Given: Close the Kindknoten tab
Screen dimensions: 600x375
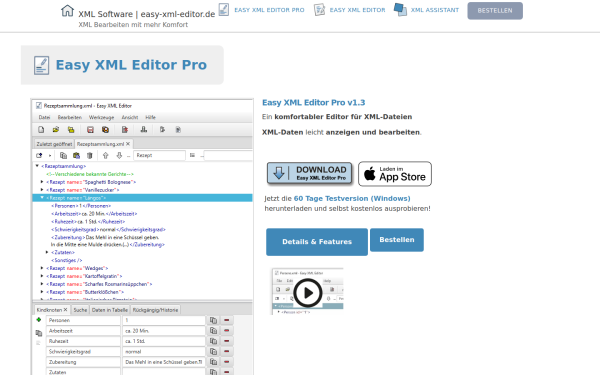Looking at the screenshot, I should pyautogui.click(x=65, y=310).
